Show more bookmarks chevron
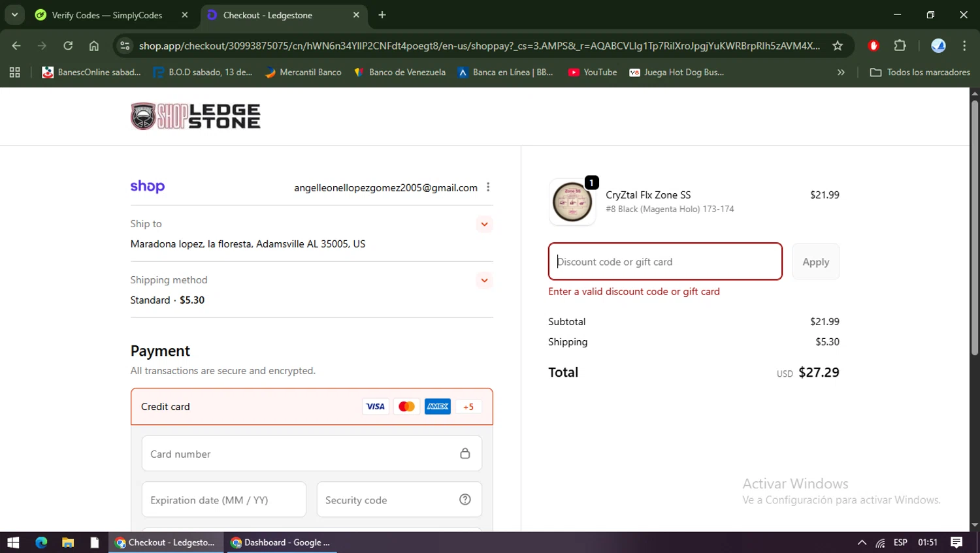The image size is (980, 553). (x=841, y=72)
